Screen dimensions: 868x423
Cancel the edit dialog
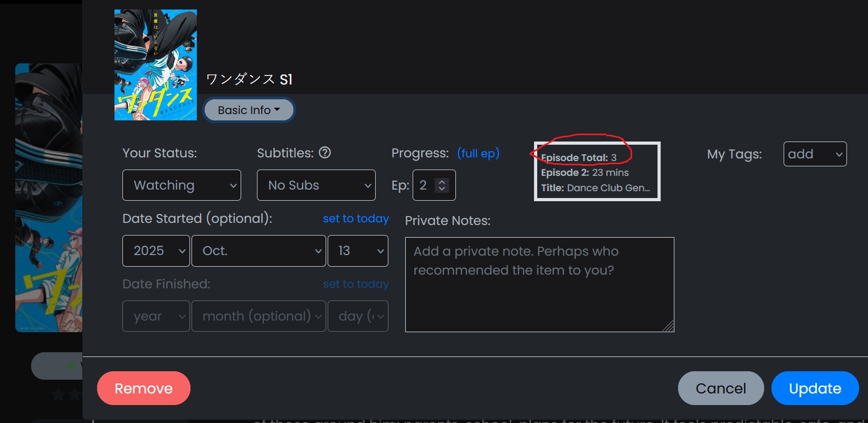point(721,388)
